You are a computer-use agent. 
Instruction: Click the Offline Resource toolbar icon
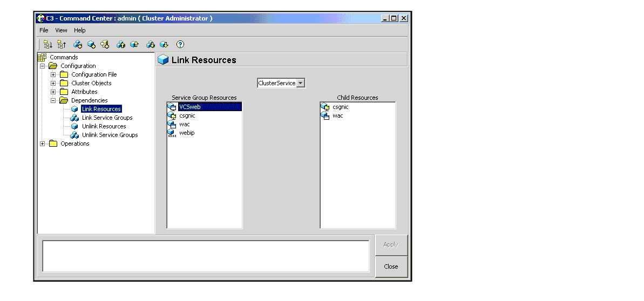164,45
